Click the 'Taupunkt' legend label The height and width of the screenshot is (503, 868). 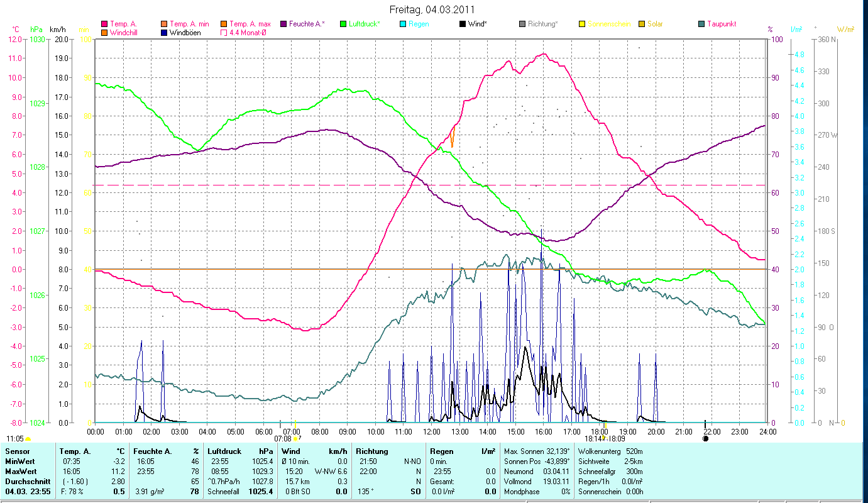click(722, 24)
